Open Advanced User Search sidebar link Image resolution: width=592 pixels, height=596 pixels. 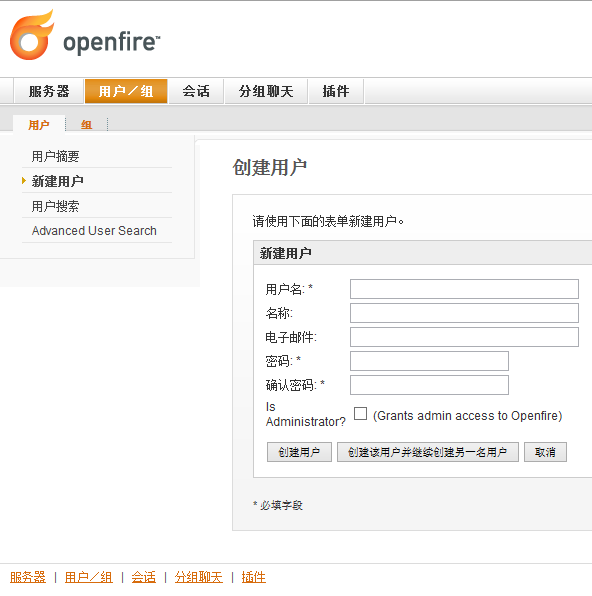pos(94,231)
